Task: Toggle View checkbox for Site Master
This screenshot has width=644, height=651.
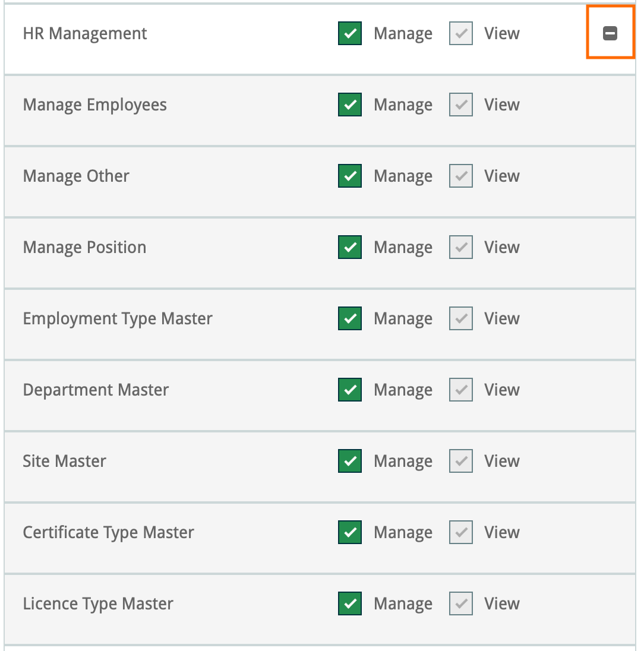Action: 460,462
